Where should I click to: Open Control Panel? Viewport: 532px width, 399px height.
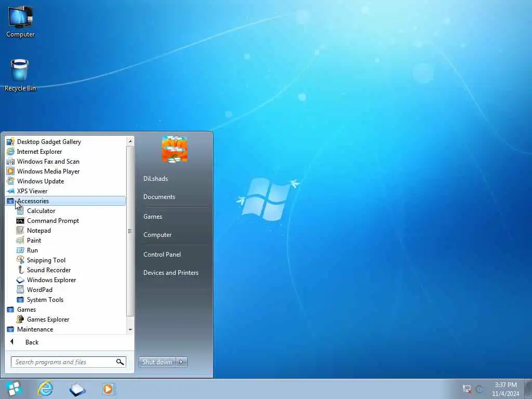coord(162,255)
